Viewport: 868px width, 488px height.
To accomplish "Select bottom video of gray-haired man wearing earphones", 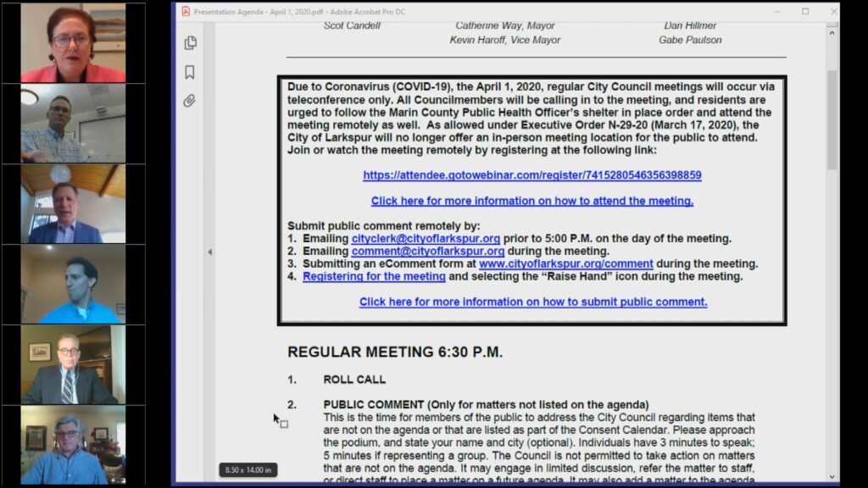I will click(x=73, y=445).
